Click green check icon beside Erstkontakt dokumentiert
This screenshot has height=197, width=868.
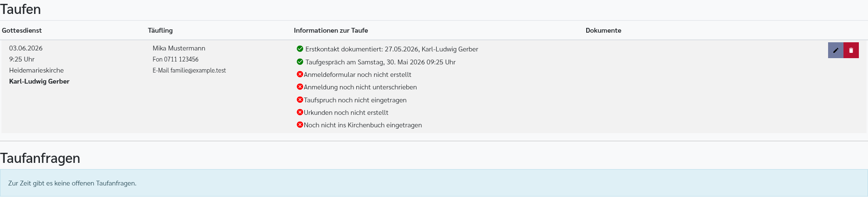300,49
